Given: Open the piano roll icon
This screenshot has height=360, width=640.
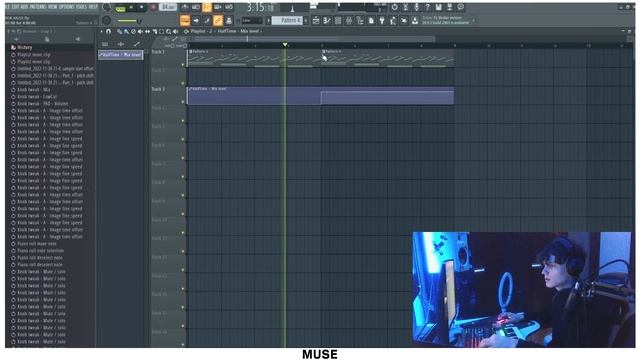Looking at the screenshot, I should coord(327,20).
